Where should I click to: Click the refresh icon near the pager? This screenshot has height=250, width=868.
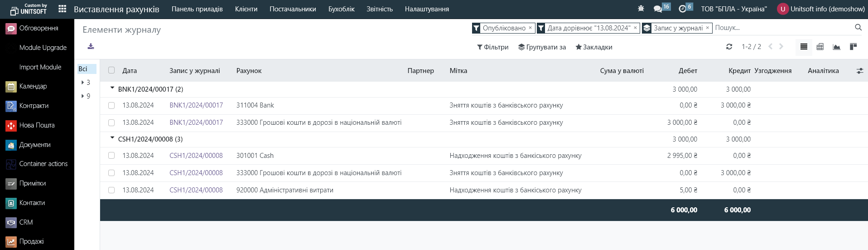tap(729, 47)
